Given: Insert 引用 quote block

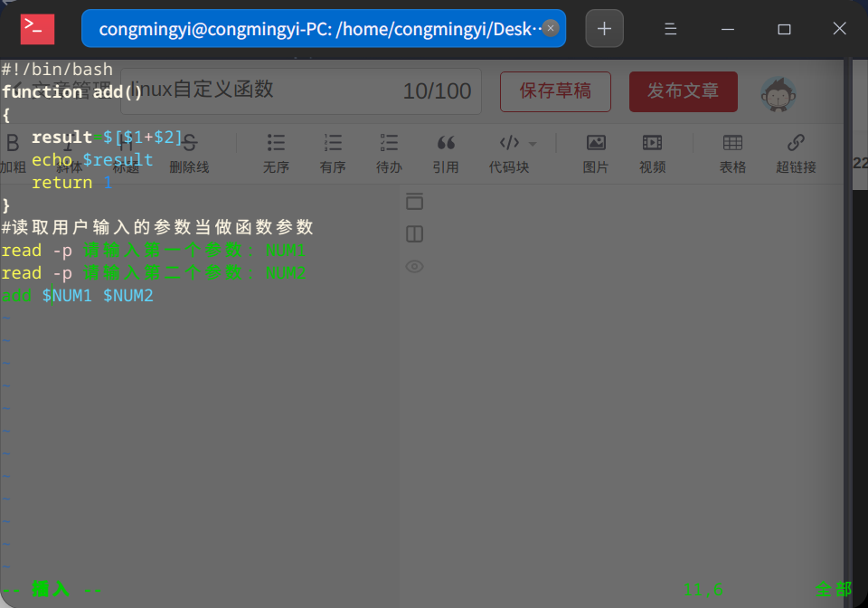Looking at the screenshot, I should 446,153.
